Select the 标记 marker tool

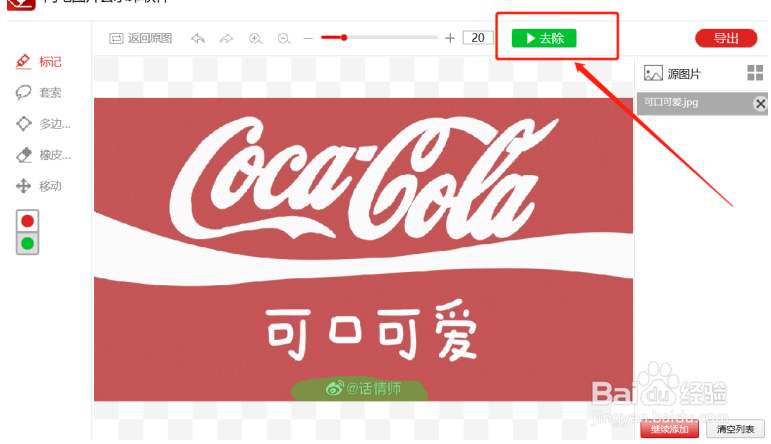(39, 61)
